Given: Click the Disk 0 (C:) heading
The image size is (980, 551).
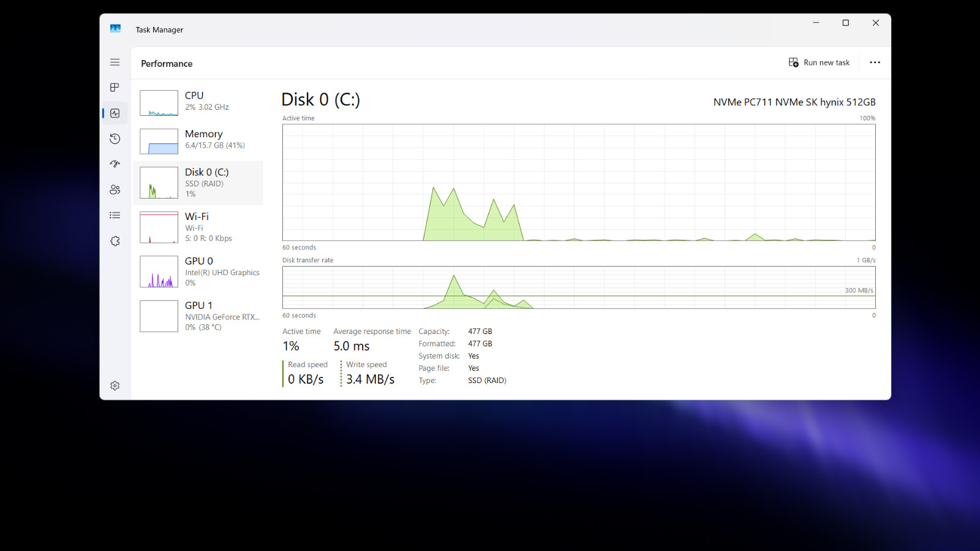Looking at the screenshot, I should (321, 100).
